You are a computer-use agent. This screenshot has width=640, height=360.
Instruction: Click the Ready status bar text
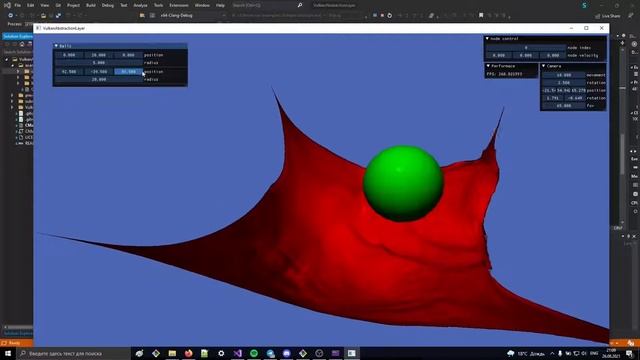coord(14,343)
